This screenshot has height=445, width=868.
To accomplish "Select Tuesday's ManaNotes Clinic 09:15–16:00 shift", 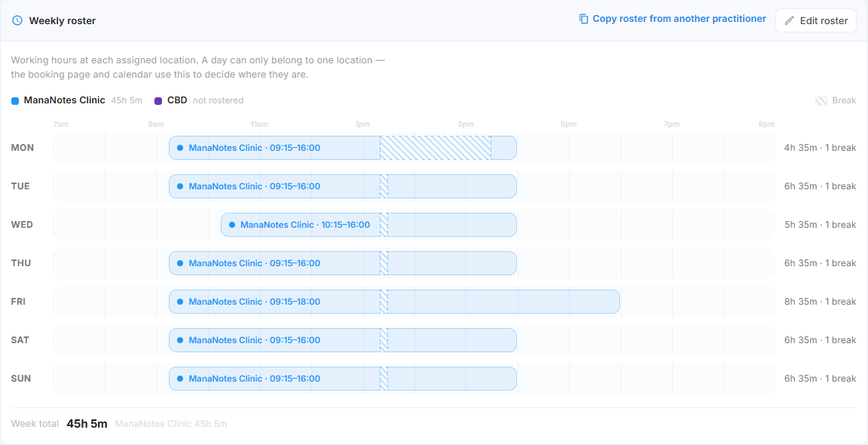I will pos(343,186).
